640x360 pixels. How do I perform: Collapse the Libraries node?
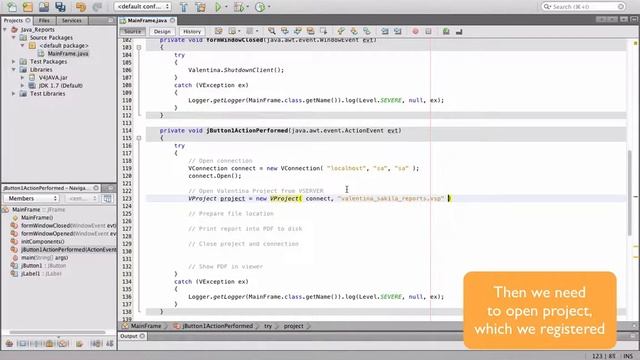pyautogui.click(x=14, y=69)
